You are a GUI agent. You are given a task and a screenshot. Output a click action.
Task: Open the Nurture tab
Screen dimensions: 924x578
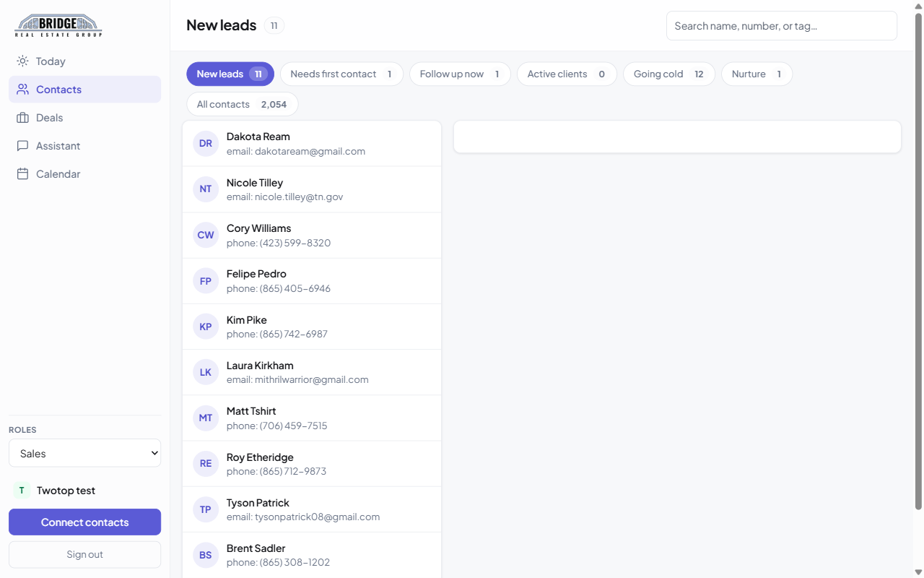[x=757, y=74]
